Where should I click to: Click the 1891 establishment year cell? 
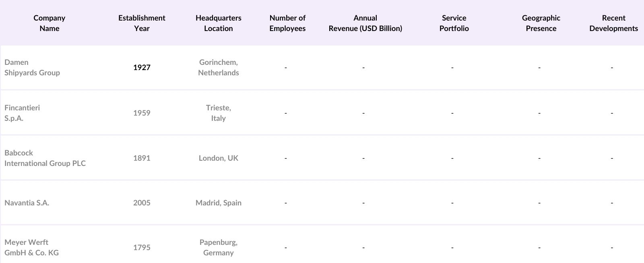pos(142,158)
